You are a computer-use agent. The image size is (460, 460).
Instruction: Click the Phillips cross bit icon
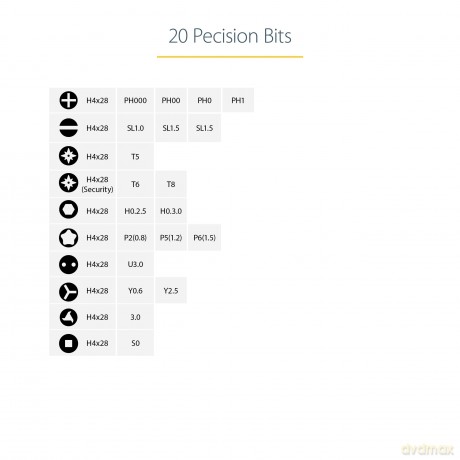pyautogui.click(x=69, y=100)
